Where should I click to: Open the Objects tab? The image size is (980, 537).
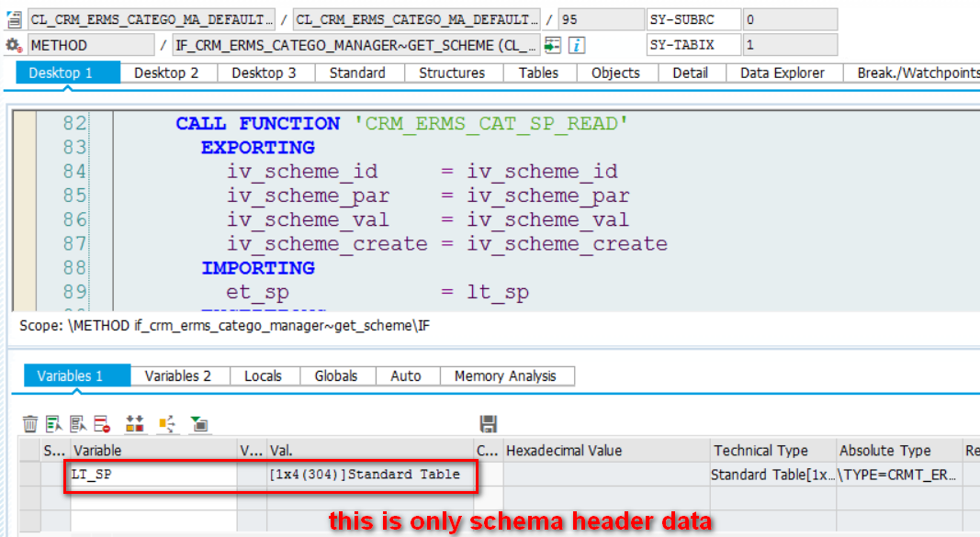pos(615,73)
